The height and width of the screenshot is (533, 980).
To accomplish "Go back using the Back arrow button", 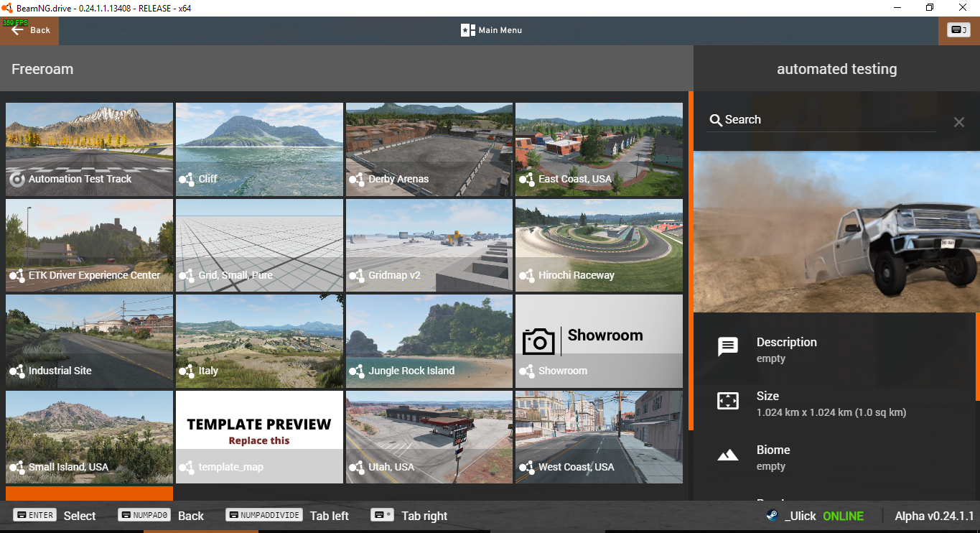I will coord(29,30).
